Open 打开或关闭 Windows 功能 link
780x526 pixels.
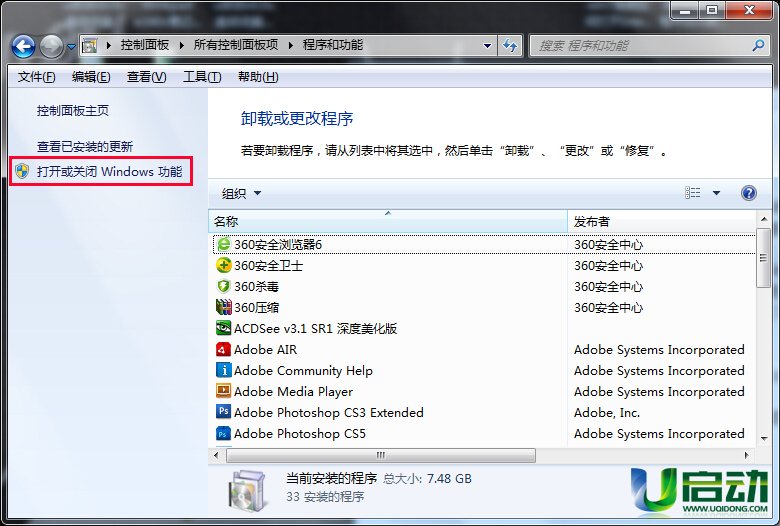point(109,172)
